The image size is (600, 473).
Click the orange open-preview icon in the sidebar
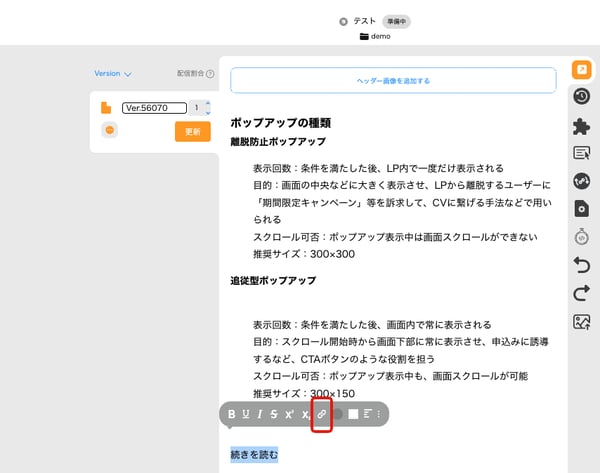click(x=581, y=70)
